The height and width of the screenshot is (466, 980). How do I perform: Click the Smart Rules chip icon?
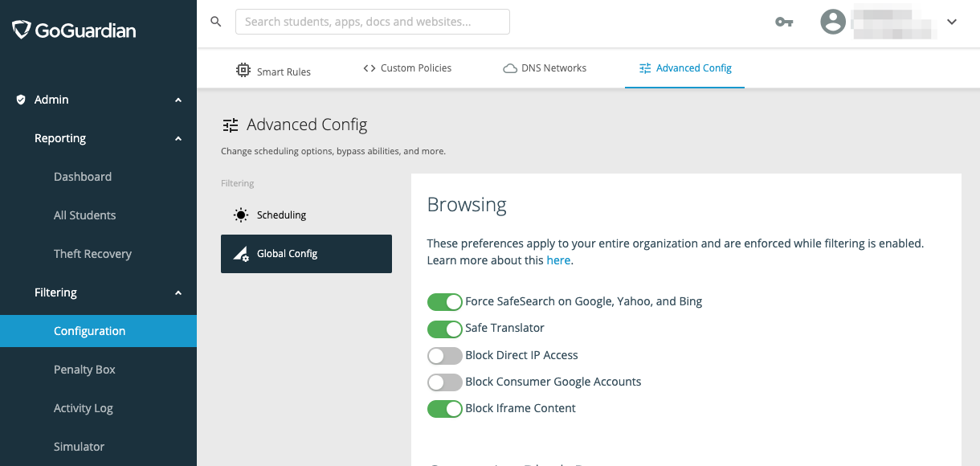pyautogui.click(x=243, y=70)
